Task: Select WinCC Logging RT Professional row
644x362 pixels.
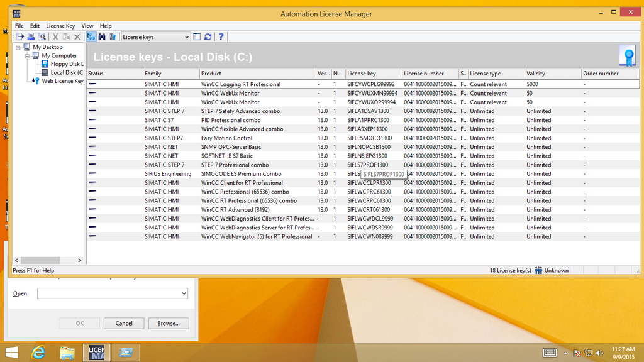Action: coord(363,84)
